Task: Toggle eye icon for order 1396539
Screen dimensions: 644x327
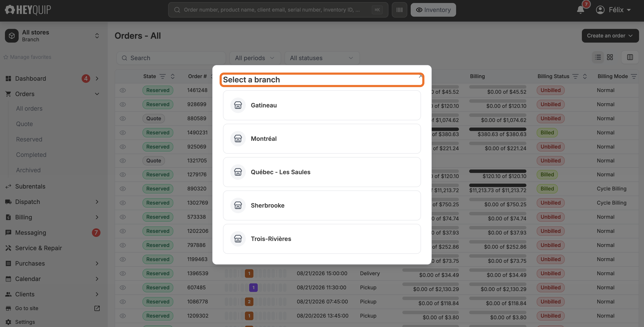Action: [123, 273]
